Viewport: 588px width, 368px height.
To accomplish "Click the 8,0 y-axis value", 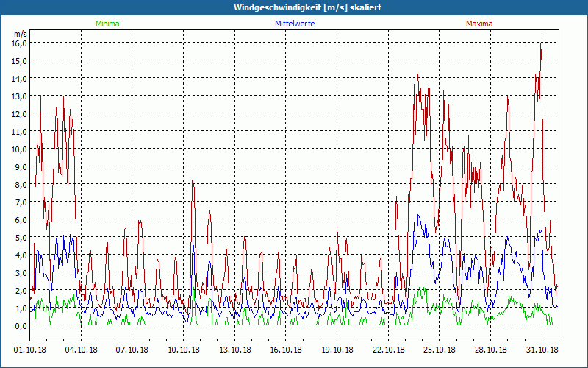I will 22,184.
